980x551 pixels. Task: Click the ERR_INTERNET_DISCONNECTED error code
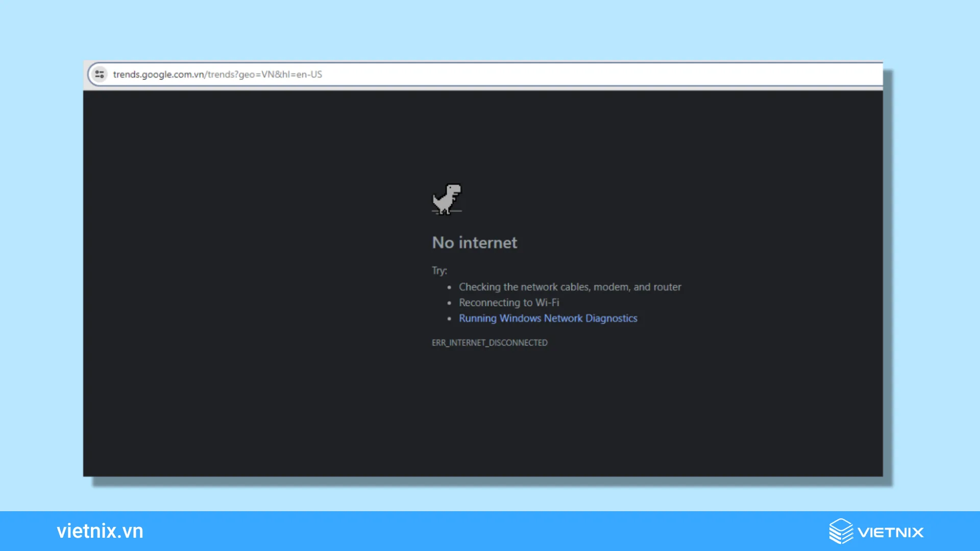coord(489,343)
